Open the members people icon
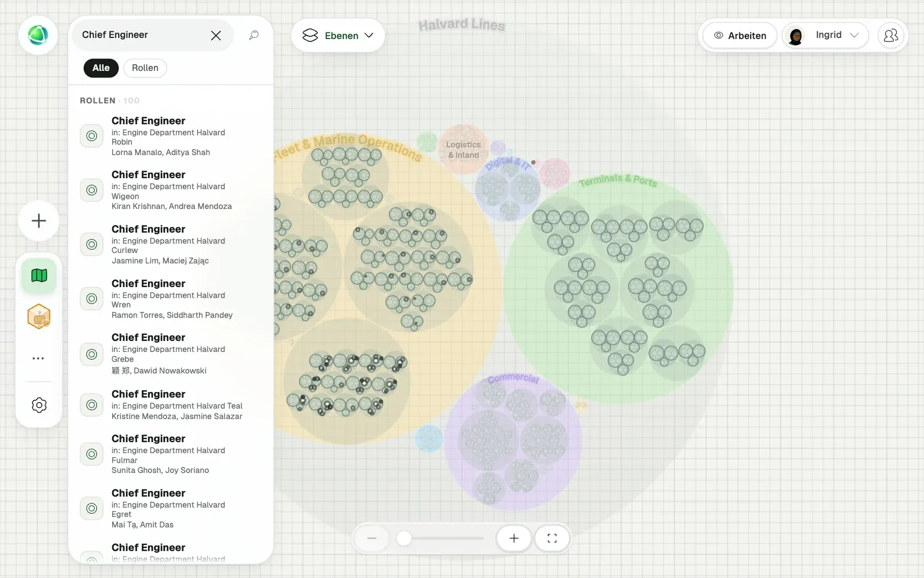The image size is (924, 578). point(890,35)
